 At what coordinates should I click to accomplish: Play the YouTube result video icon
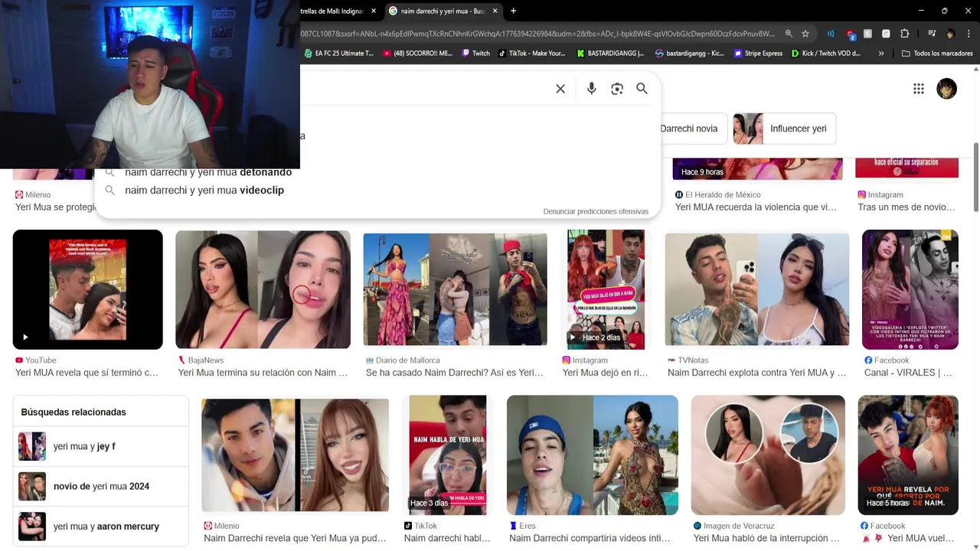point(25,337)
